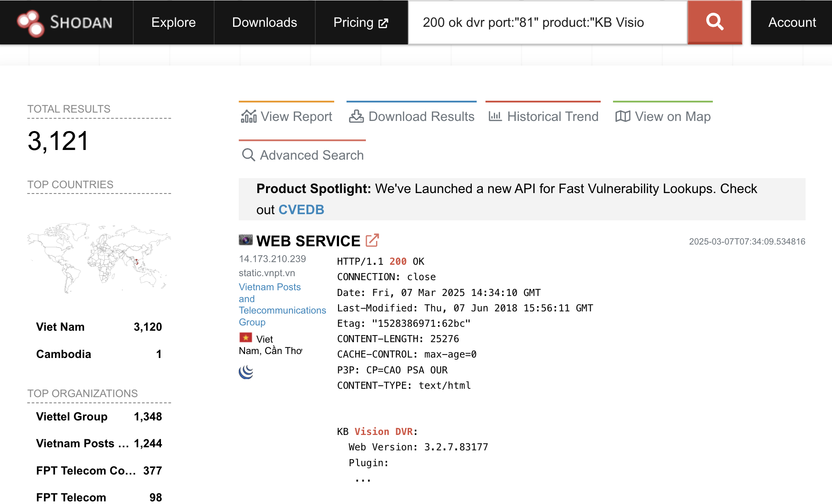The image size is (832, 504).
Task: Click the jQuery technology icon
Action: (x=246, y=372)
